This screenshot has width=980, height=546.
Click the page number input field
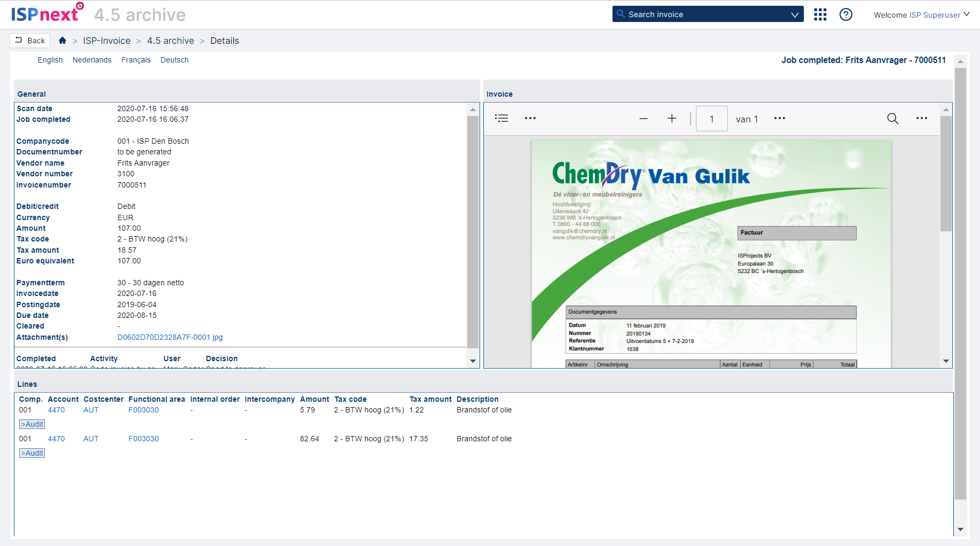point(711,119)
